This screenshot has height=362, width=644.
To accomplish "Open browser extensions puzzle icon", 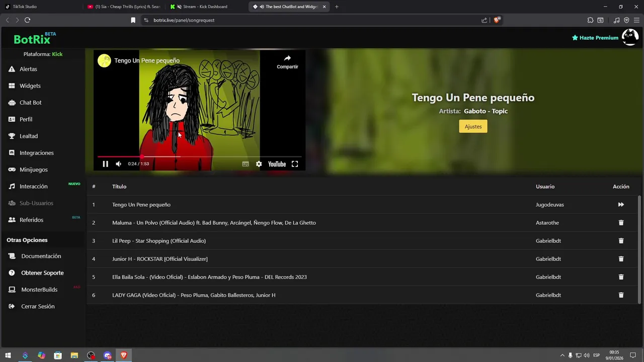I will [591, 20].
